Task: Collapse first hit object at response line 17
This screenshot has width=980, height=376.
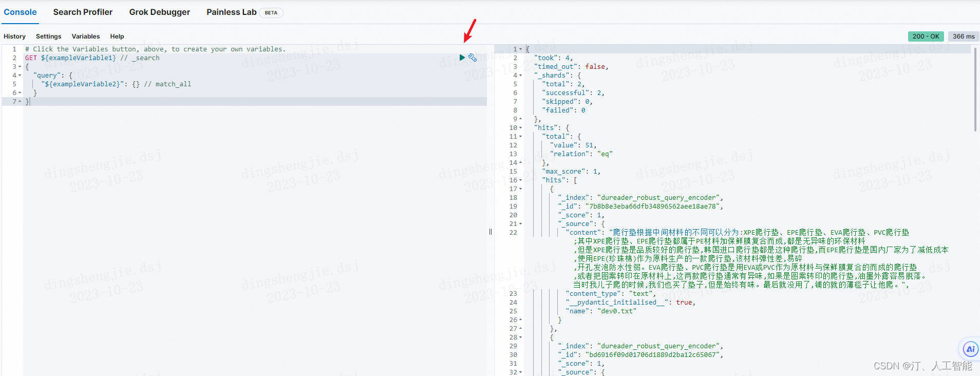Action: pos(520,189)
